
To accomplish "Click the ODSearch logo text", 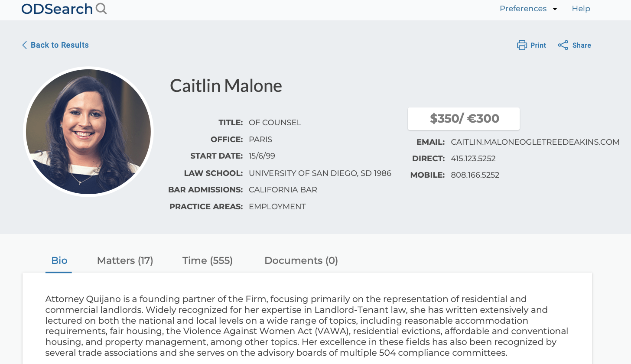I will tap(57, 9).
